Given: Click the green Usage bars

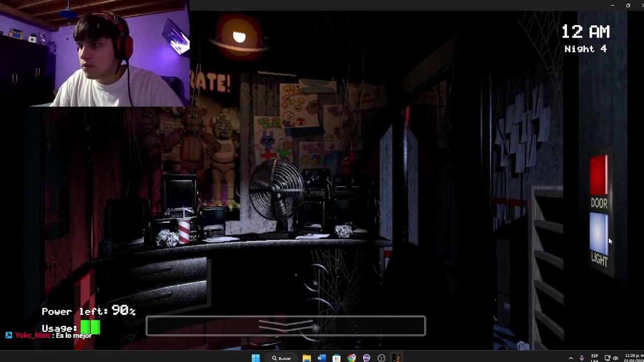Looking at the screenshot, I should pos(91,328).
